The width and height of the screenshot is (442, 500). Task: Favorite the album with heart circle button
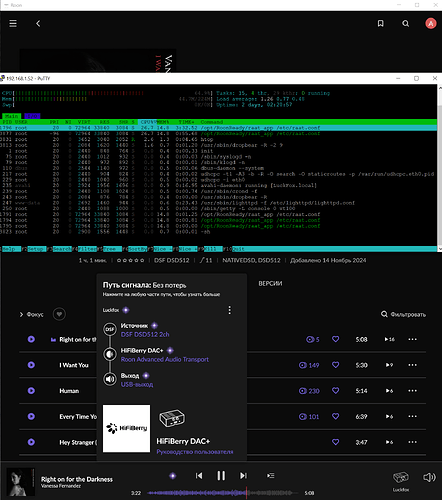[x=59, y=314]
